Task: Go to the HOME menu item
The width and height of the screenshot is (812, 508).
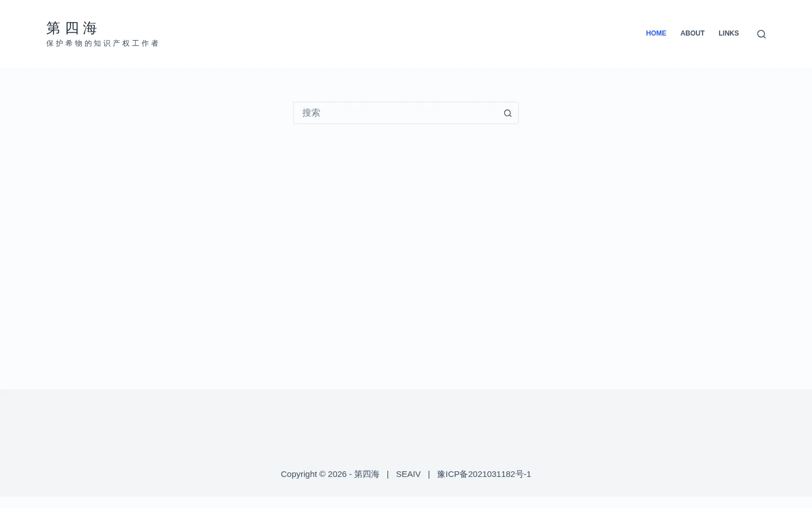Action: pyautogui.click(x=656, y=33)
